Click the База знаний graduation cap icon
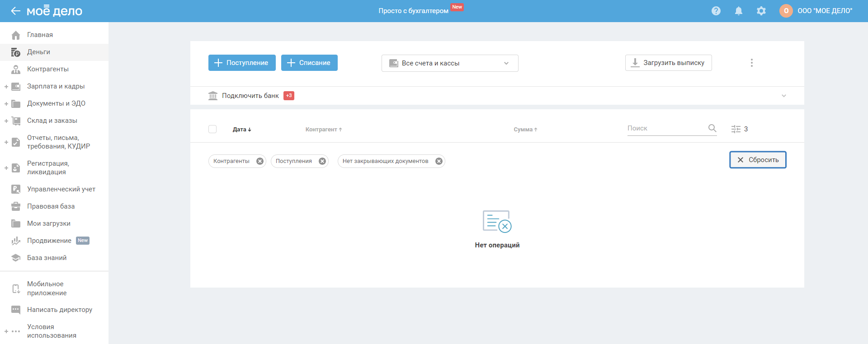The image size is (868, 344). [16, 258]
